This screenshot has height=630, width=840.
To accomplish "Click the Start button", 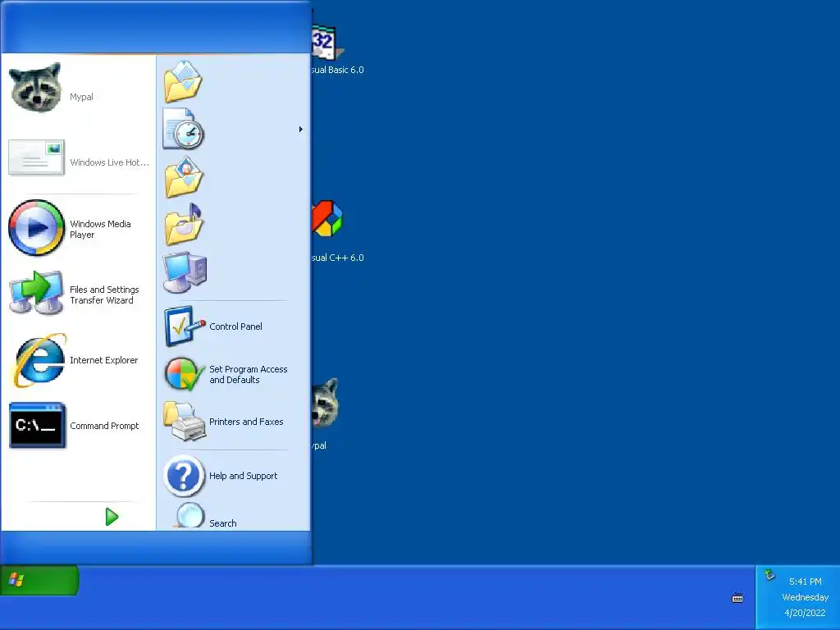I will pyautogui.click(x=39, y=580).
